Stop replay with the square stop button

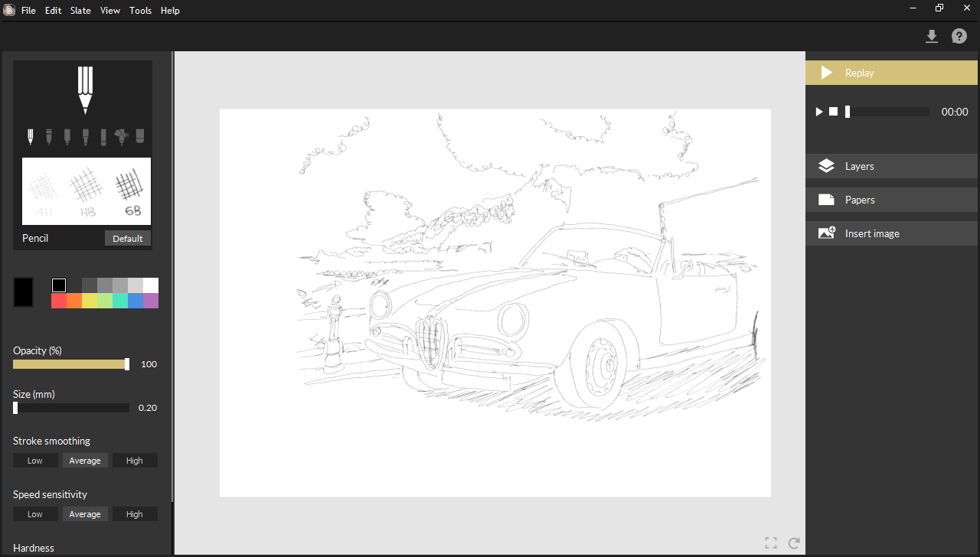pos(834,112)
